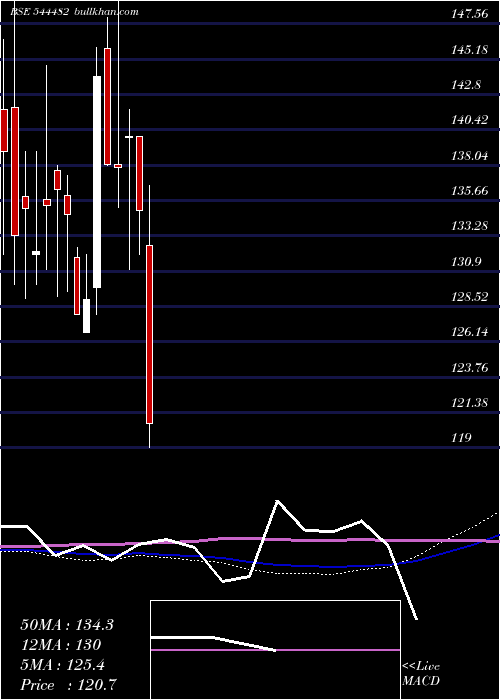
Task: Click the 123.76 price axis label
Action: click(x=469, y=367)
